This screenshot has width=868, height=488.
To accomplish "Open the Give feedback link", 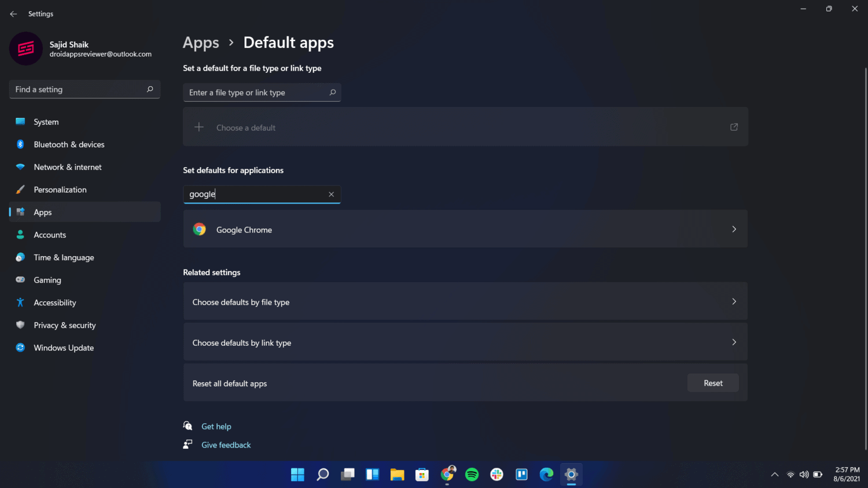I will (226, 445).
